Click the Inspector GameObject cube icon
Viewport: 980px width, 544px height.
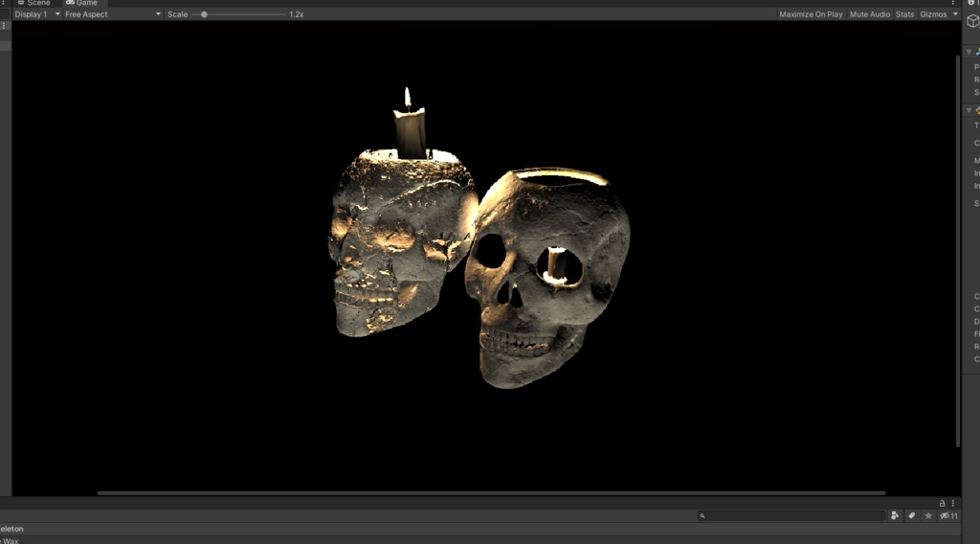973,21
